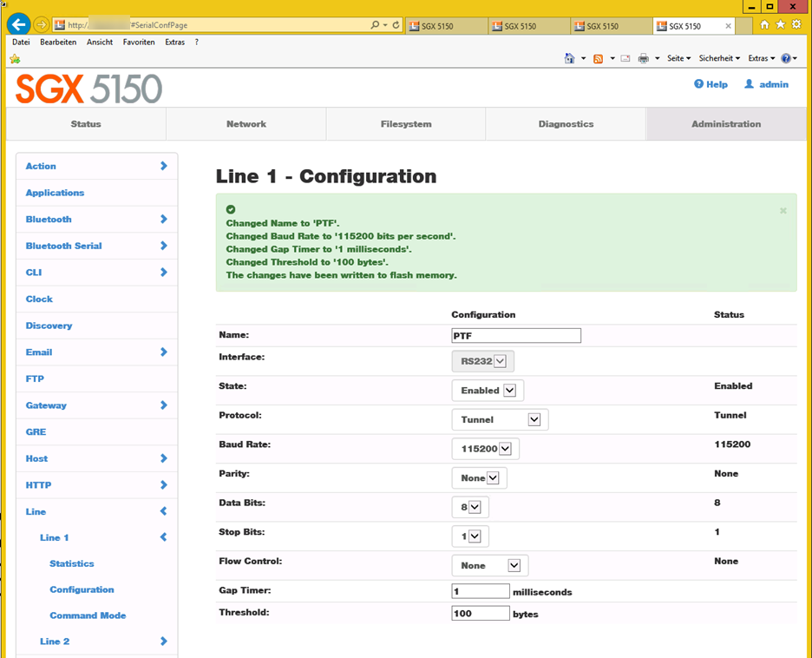Expand the Line 2 submenu chevron

(164, 641)
